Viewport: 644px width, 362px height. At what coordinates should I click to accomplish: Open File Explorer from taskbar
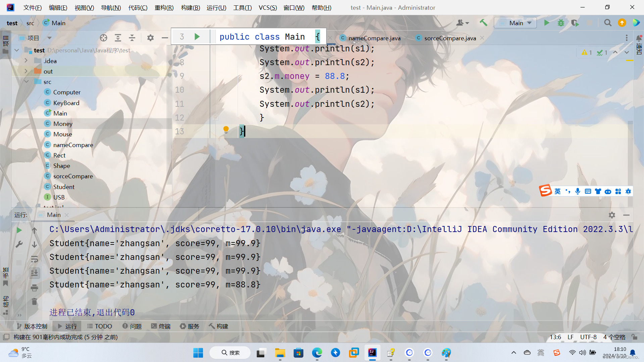click(280, 353)
